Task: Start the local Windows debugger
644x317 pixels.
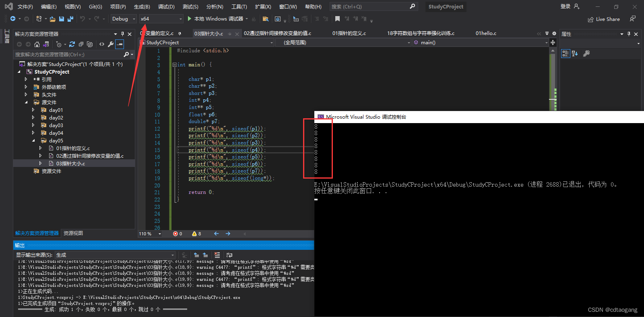Action: coord(215,19)
